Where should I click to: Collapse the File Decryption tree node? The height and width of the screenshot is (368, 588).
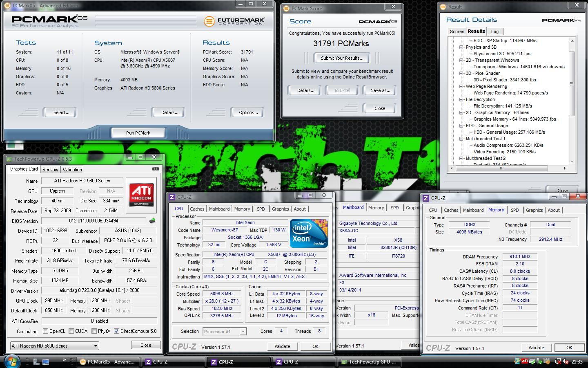click(x=461, y=99)
